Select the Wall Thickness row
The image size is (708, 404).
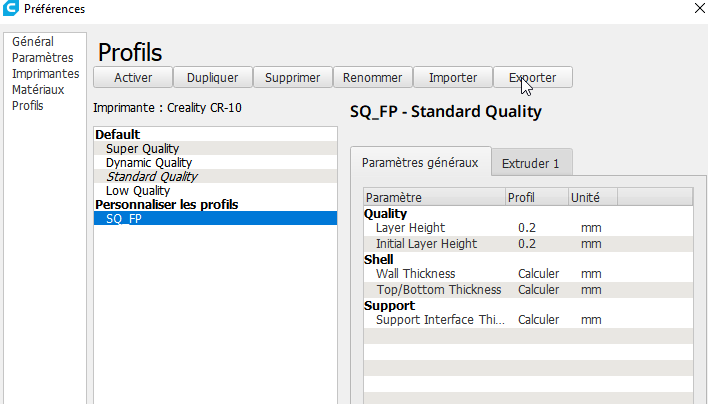528,274
